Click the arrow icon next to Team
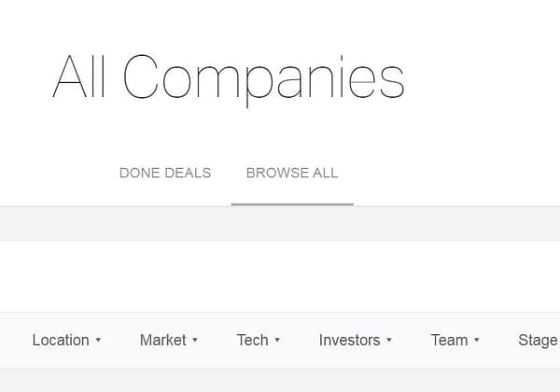 (477, 341)
